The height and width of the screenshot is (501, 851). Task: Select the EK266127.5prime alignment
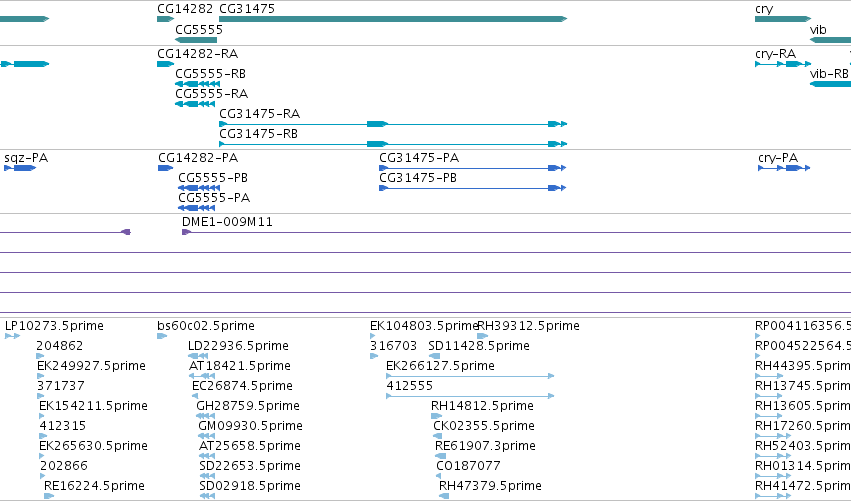point(470,376)
